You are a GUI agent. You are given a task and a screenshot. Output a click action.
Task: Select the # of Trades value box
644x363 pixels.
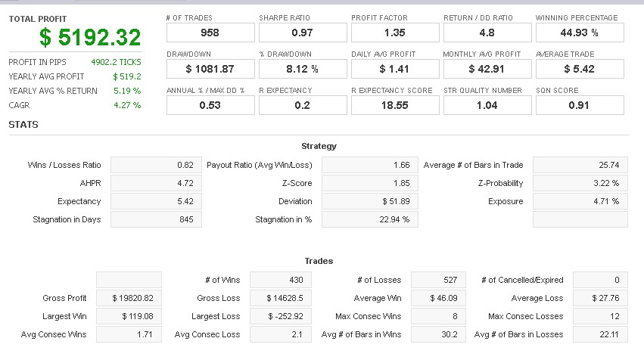click(x=210, y=33)
